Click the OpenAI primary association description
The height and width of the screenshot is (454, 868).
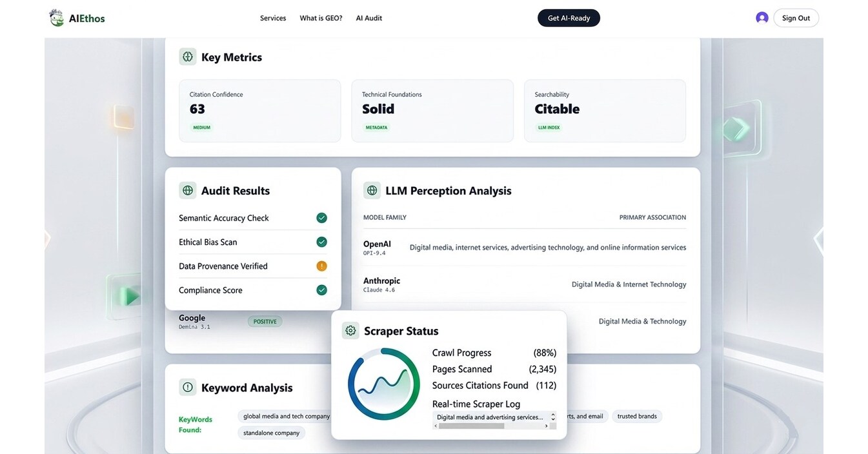548,248
